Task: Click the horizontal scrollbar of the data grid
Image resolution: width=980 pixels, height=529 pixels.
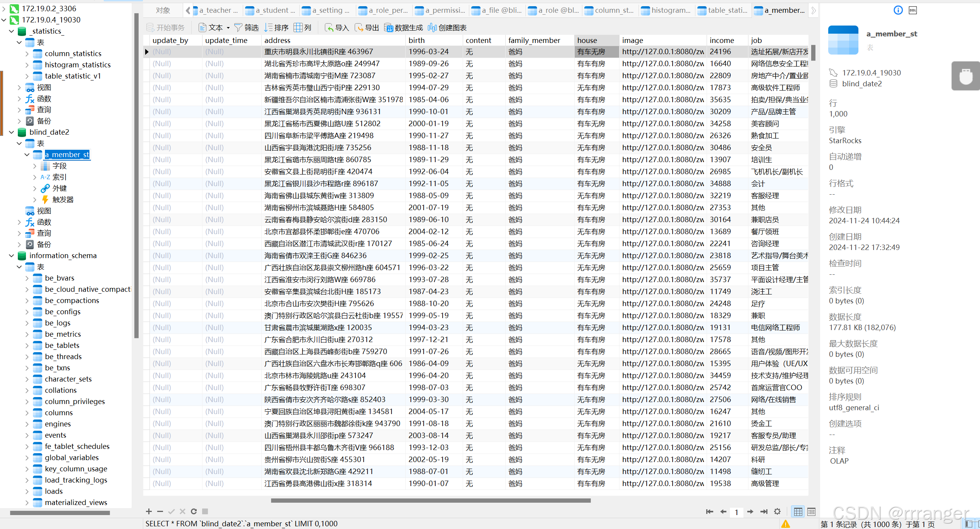Action: (431, 500)
